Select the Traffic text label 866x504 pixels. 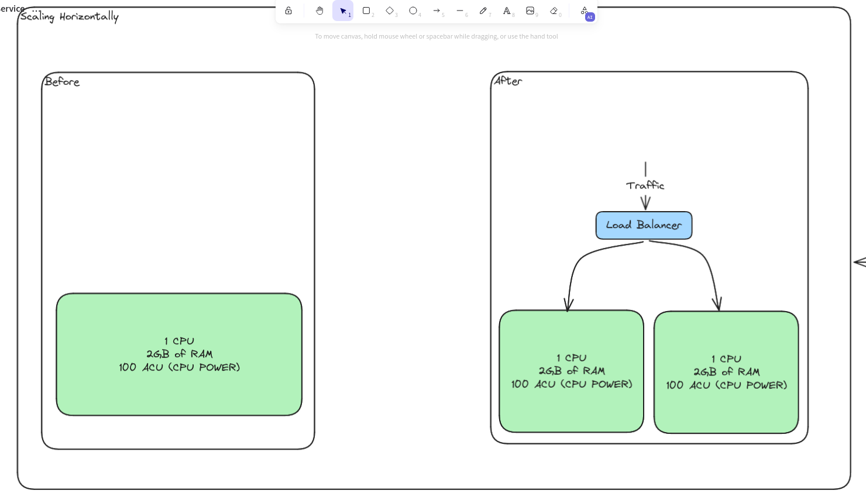[x=645, y=185]
